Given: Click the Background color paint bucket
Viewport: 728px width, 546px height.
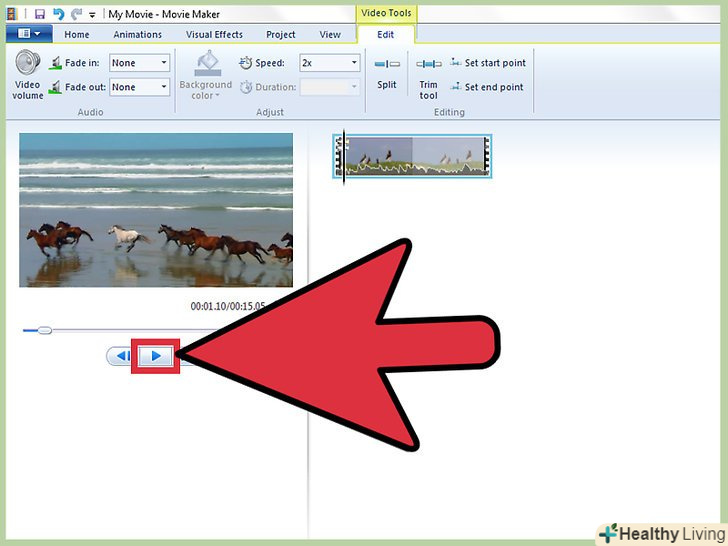Looking at the screenshot, I should [208, 64].
